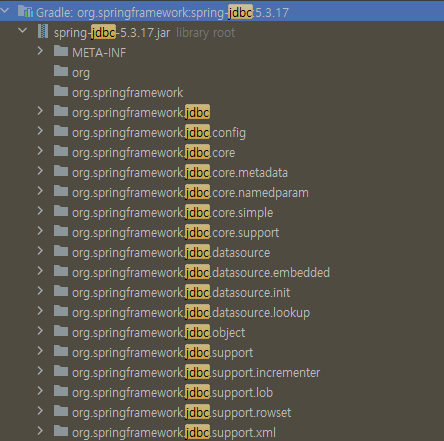The width and height of the screenshot is (444, 441).
Task: Click folder icon of jdbc.support.incrementer
Action: (x=61, y=371)
